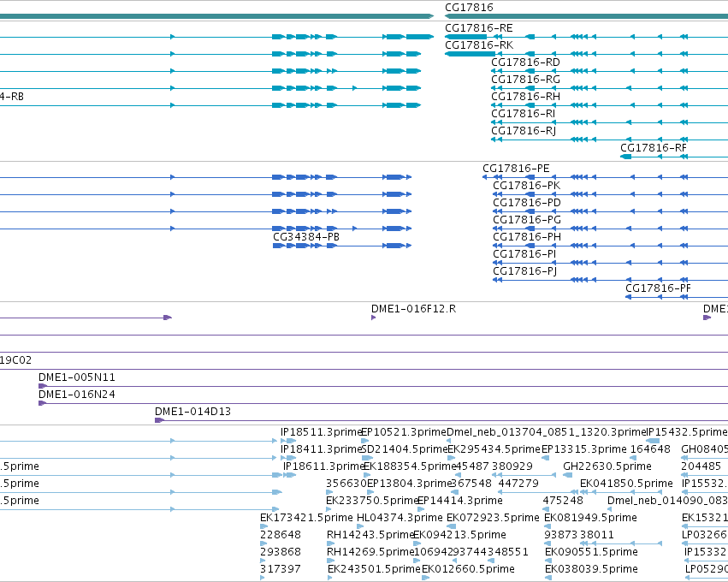Open the 164648 feature label

[650, 449]
